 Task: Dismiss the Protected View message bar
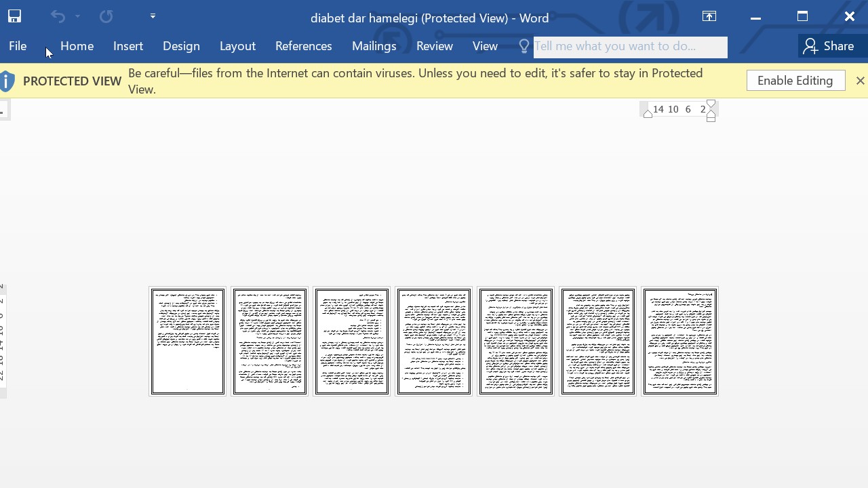click(x=860, y=81)
